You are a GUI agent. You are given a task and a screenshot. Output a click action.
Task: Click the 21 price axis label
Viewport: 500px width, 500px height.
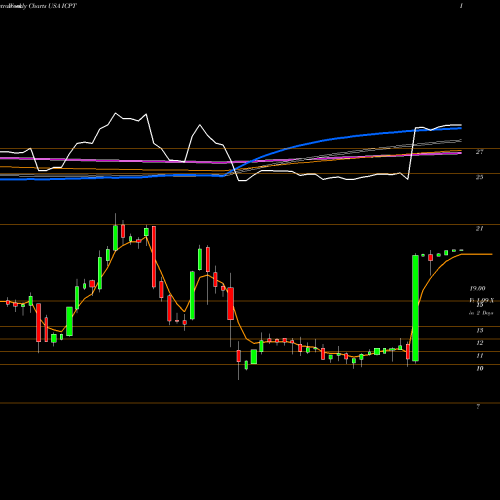click(x=479, y=229)
